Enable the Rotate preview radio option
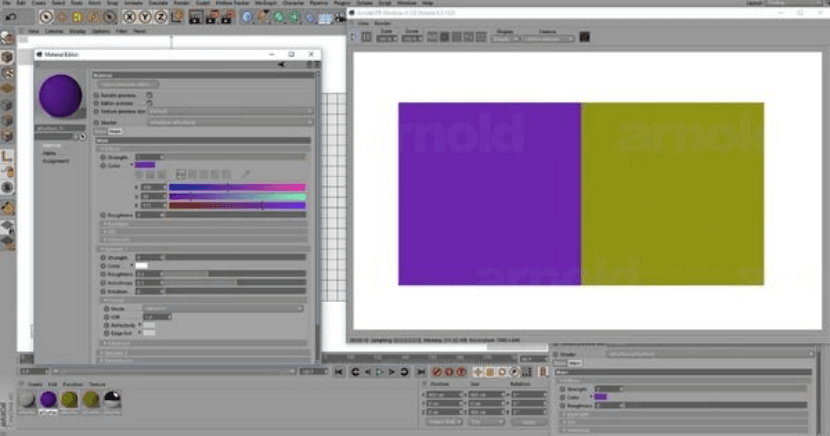830x436 pixels. click(x=96, y=95)
